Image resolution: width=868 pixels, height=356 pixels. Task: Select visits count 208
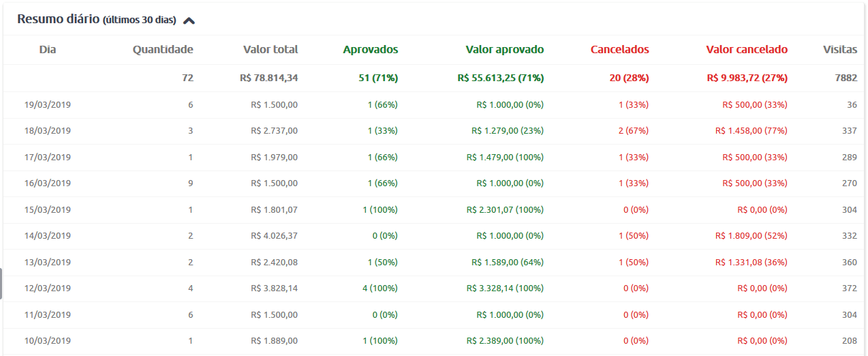[850, 341]
